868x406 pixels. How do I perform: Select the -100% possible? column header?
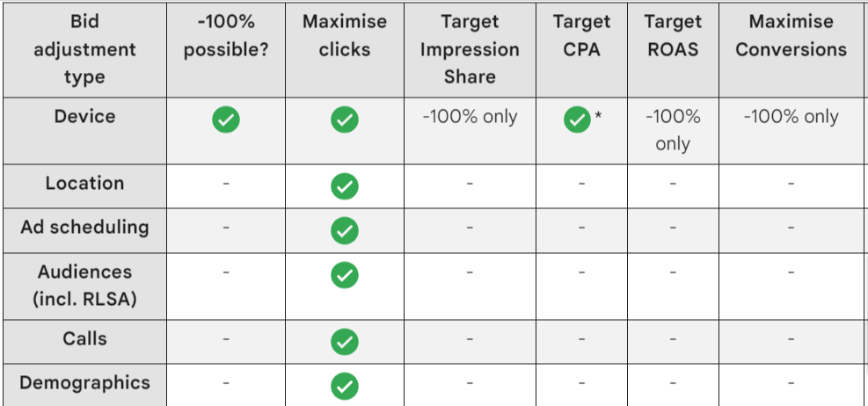pyautogui.click(x=226, y=50)
